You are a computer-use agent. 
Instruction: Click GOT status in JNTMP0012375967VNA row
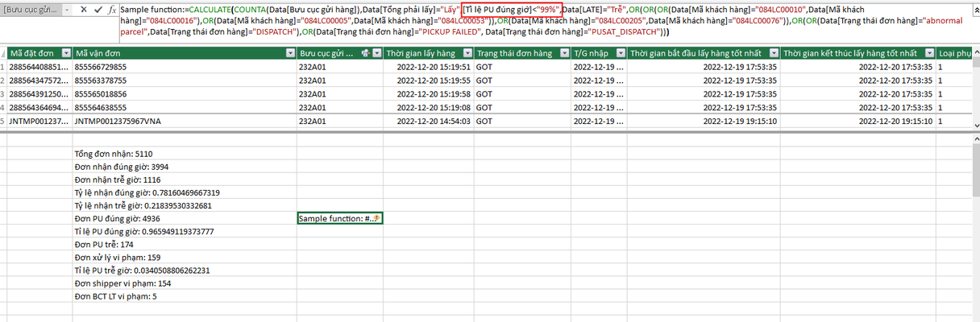point(521,122)
